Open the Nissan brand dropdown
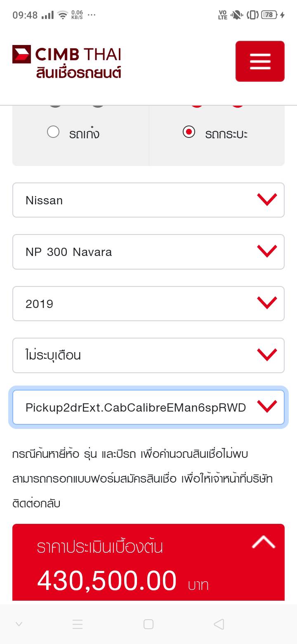This screenshot has height=644, width=297. click(x=148, y=200)
